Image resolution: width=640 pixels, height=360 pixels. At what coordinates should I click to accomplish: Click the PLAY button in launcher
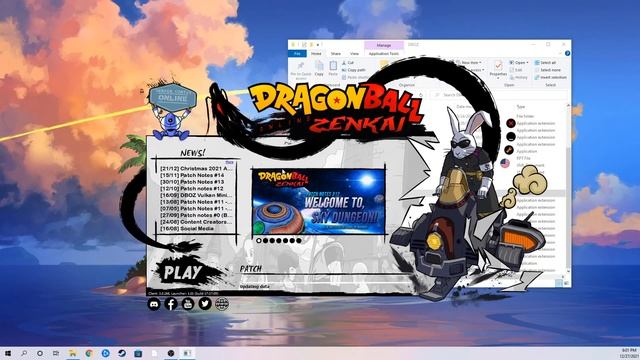click(183, 273)
